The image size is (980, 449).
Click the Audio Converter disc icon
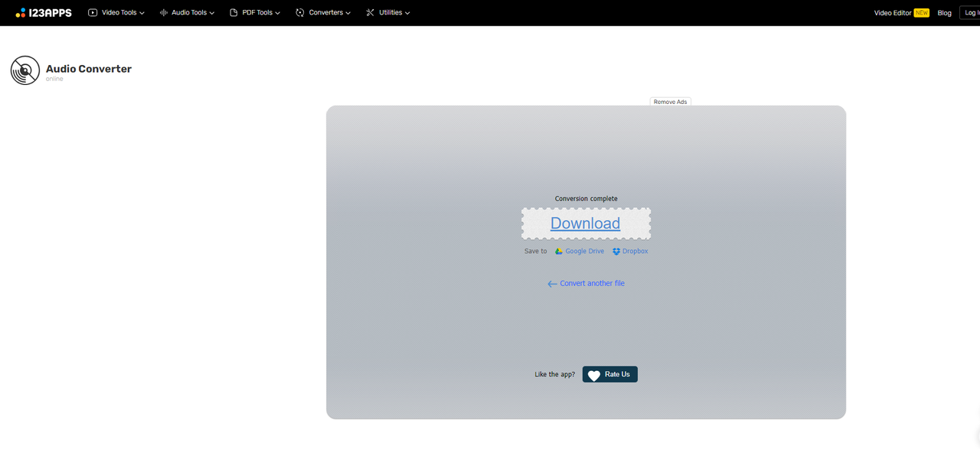tap(25, 70)
